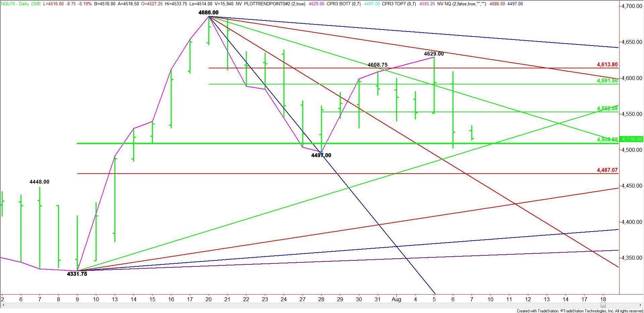Screen dimensions: 644x313
Task: Click the 4686.00 swing high label
Action: click(208, 13)
